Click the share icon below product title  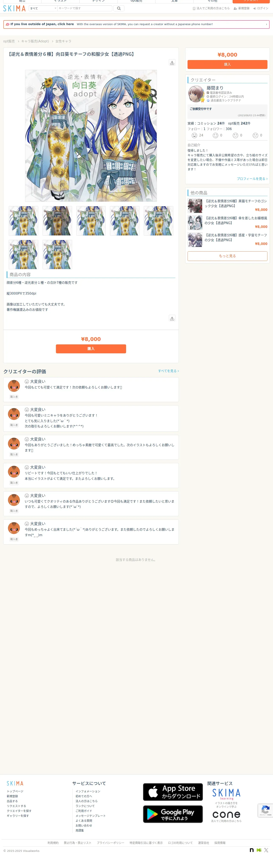point(172,63)
